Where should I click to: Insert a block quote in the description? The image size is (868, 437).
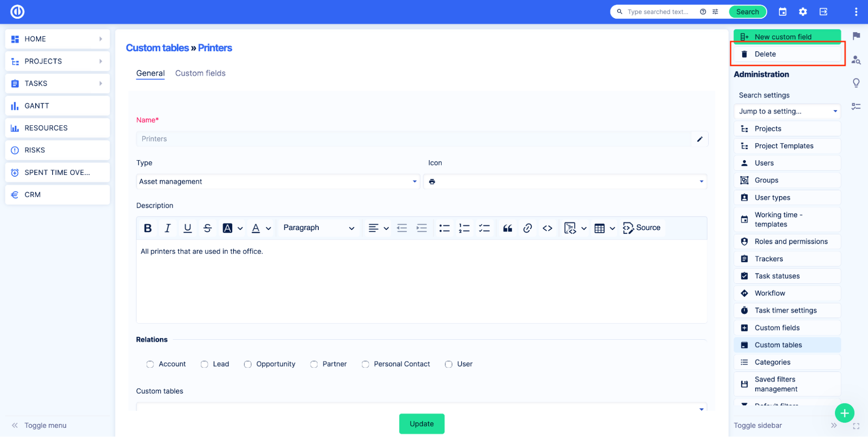[507, 228]
